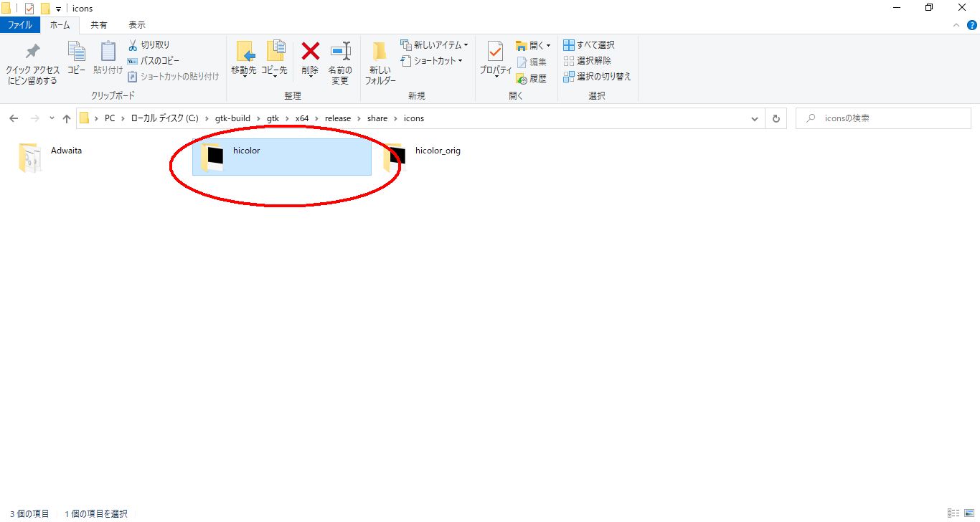Navigate up to the share folder
This screenshot has height=522, width=980.
pos(66,118)
